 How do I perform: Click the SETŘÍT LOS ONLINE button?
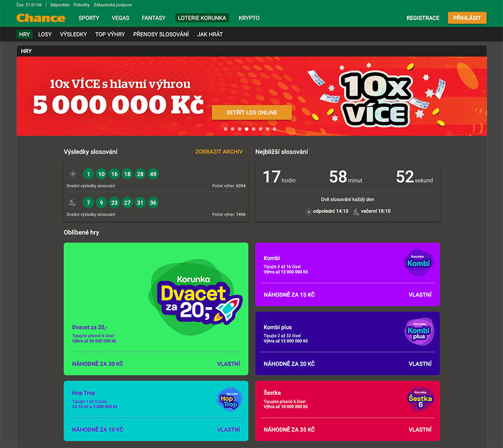[x=252, y=113]
